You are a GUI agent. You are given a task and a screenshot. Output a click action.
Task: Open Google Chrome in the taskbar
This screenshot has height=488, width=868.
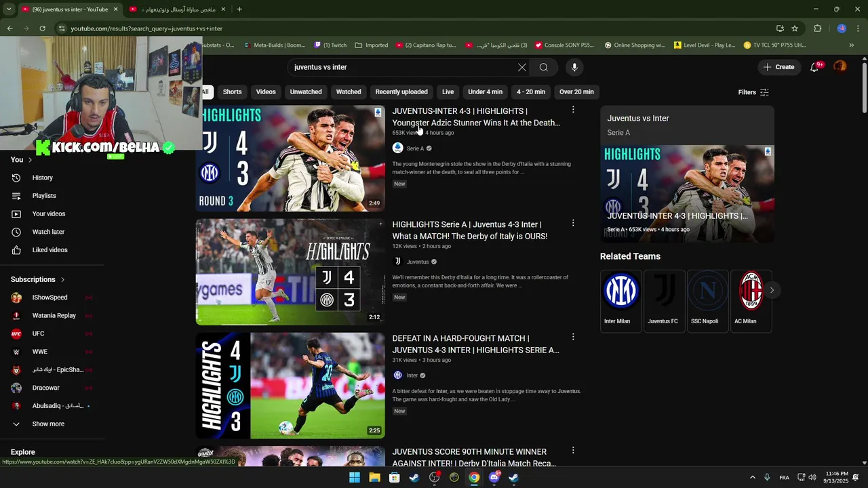click(x=474, y=477)
